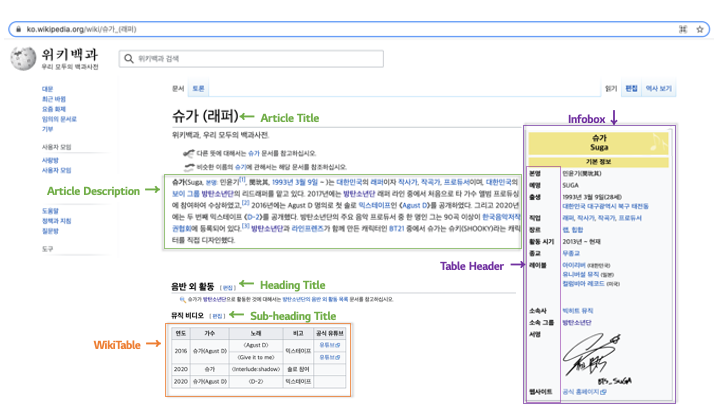Click 편집 link beside 뮤직 비디오 sub-heading
This screenshot has height=405, width=720.
(x=217, y=316)
